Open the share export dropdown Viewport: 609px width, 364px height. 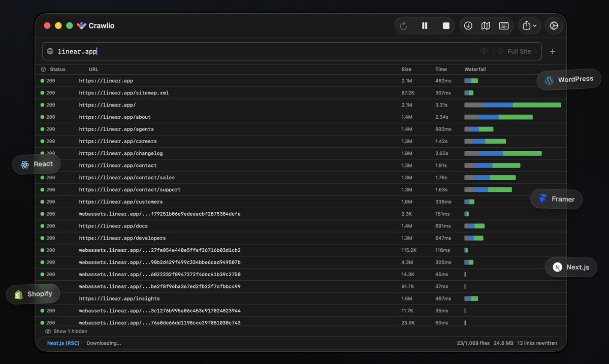[x=529, y=25]
